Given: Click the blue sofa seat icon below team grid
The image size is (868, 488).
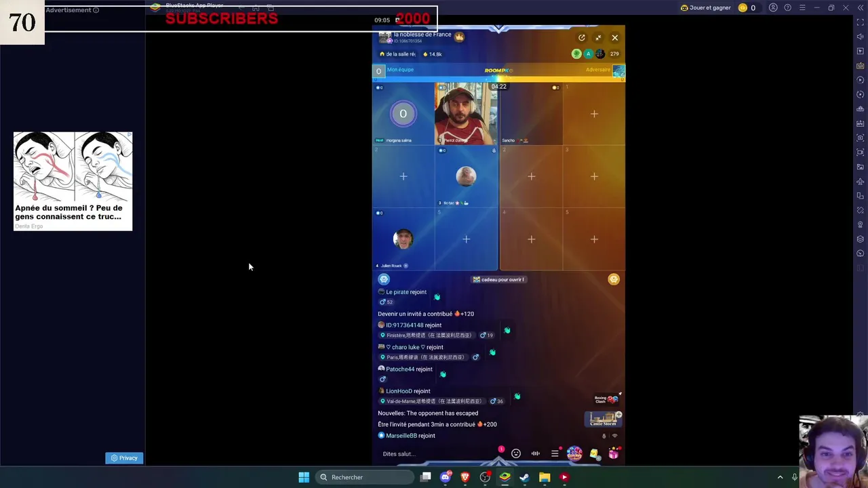Looking at the screenshot, I should pos(384,279).
